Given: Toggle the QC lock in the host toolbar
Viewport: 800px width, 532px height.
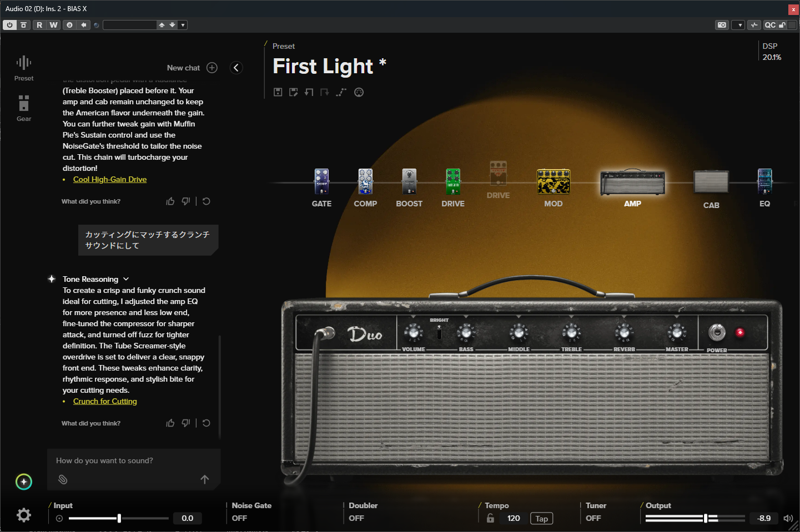Looking at the screenshot, I should click(x=782, y=25).
